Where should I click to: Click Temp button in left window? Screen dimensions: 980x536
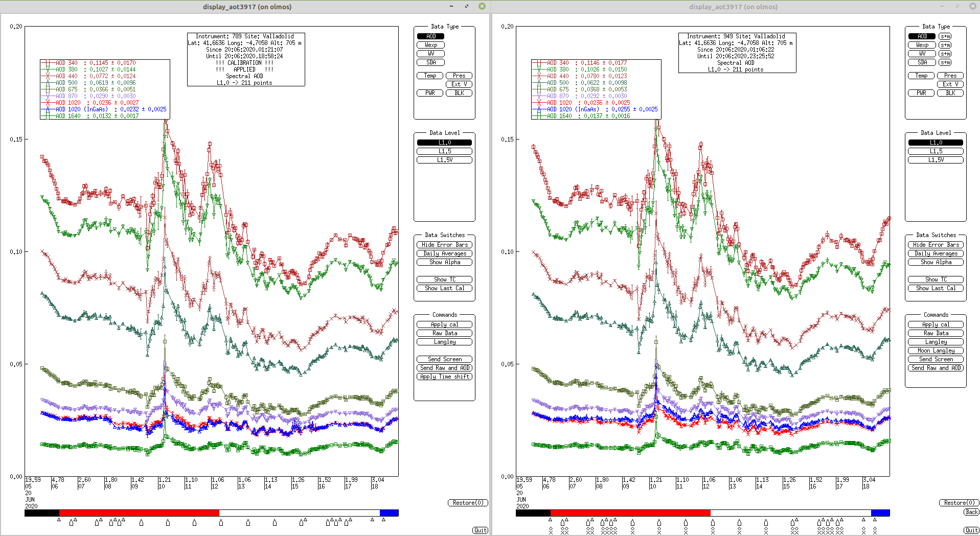[x=430, y=76]
